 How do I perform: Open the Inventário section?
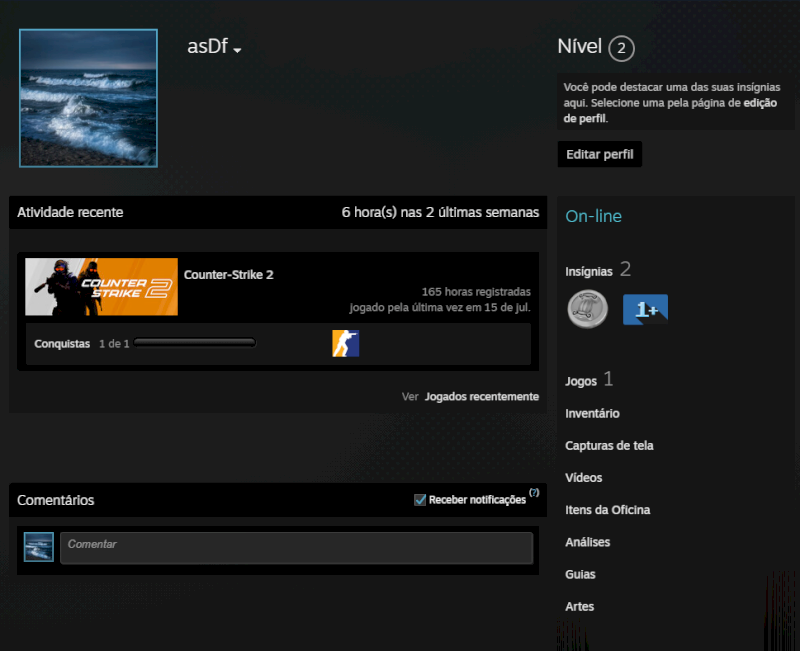click(x=592, y=413)
